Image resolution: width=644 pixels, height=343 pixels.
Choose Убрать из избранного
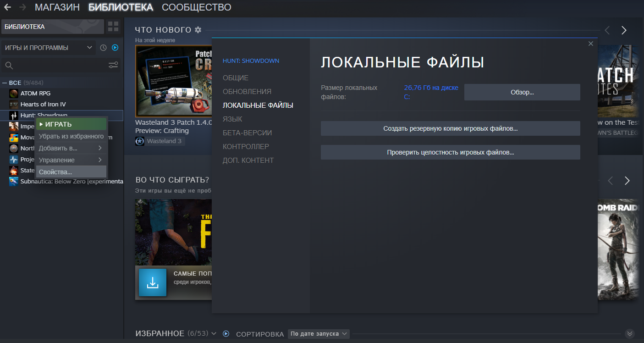pos(72,136)
